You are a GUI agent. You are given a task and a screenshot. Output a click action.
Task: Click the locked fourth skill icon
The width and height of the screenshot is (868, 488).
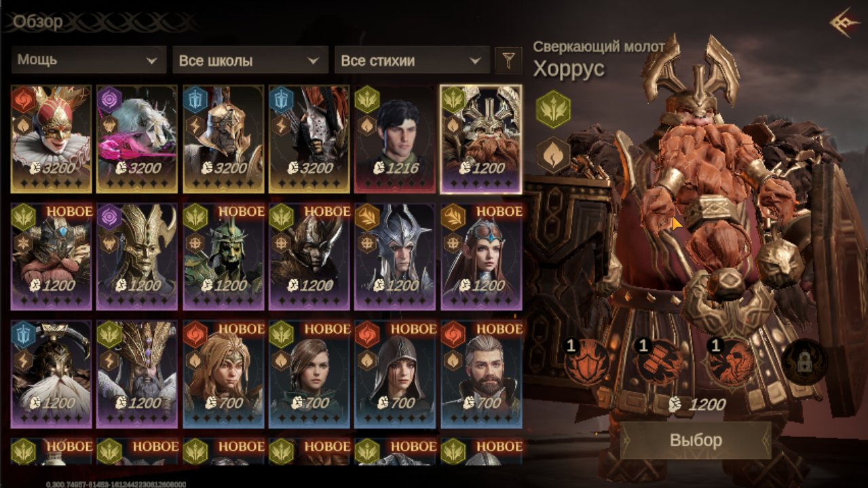(x=804, y=362)
